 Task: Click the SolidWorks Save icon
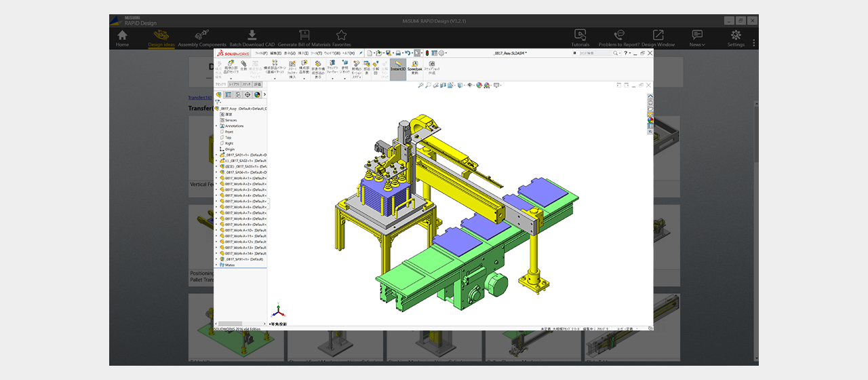tap(389, 53)
